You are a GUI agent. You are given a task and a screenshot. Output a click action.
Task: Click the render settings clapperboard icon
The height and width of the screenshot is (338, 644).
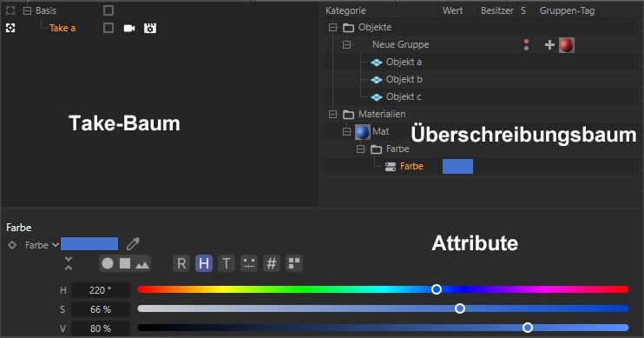150,28
